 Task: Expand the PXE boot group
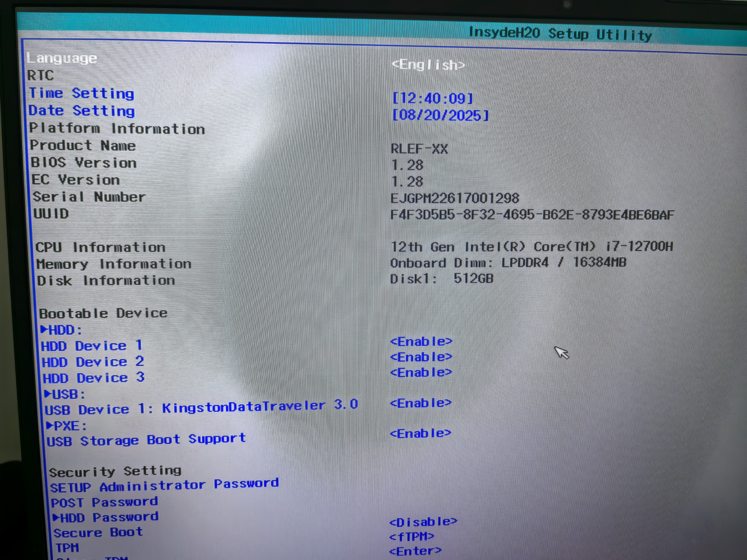[67, 426]
